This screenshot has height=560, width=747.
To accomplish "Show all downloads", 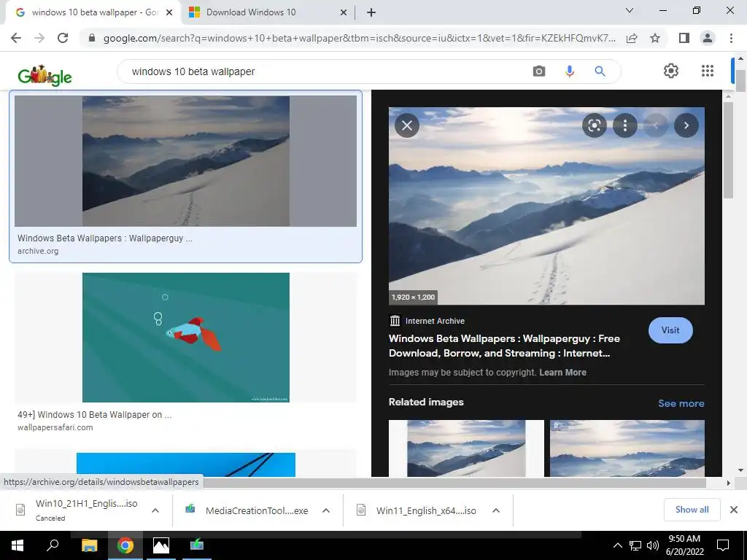I will click(x=692, y=510).
